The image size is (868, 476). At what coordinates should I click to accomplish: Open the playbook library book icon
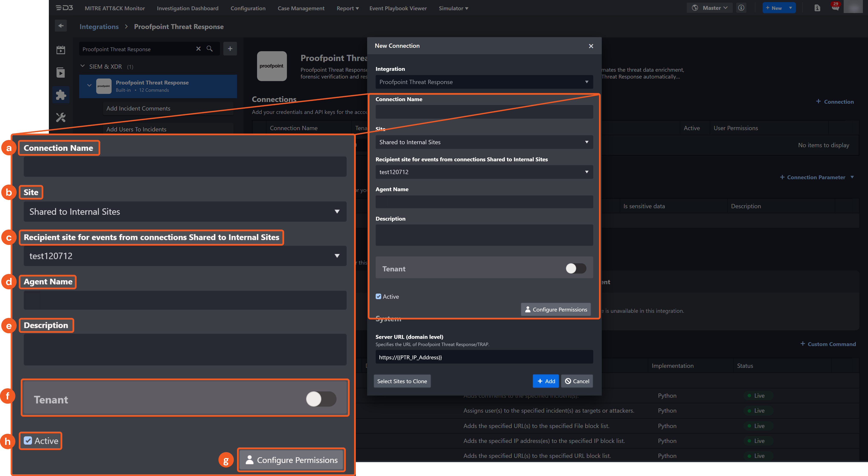(x=61, y=72)
